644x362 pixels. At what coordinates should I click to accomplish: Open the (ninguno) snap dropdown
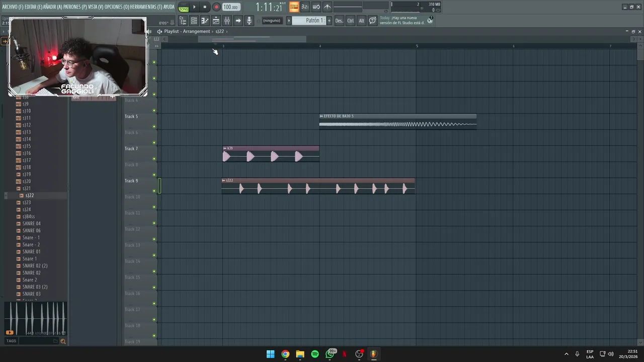(x=272, y=21)
